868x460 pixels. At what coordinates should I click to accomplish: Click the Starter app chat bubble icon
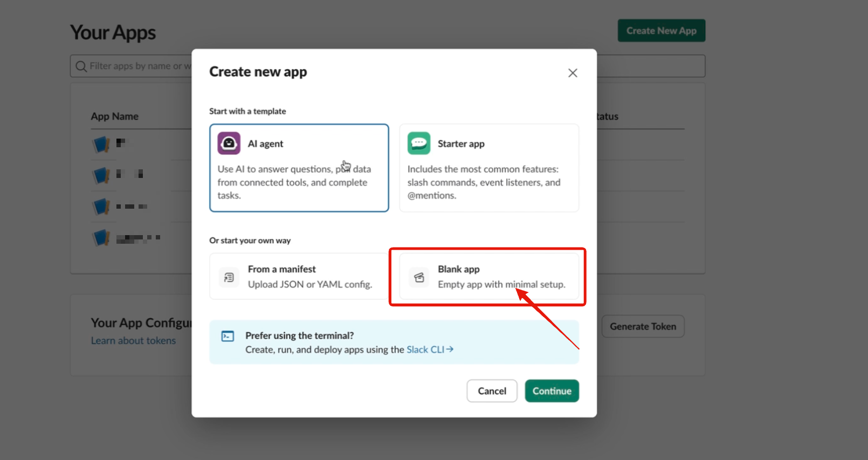[419, 143]
